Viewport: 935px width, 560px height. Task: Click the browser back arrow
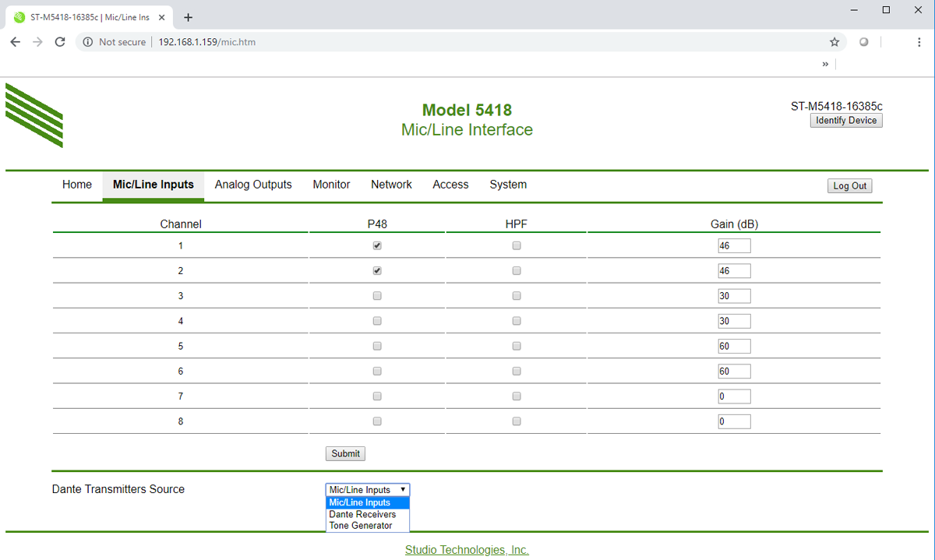click(x=16, y=42)
